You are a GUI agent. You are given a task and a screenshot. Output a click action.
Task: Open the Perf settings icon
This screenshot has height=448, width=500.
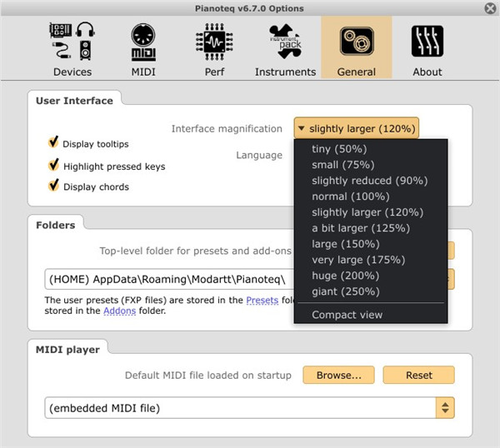213,41
